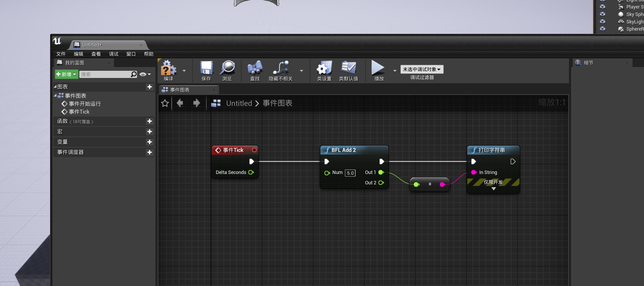
Task: Add new macro with 宏 plus button
Action: 150,131
